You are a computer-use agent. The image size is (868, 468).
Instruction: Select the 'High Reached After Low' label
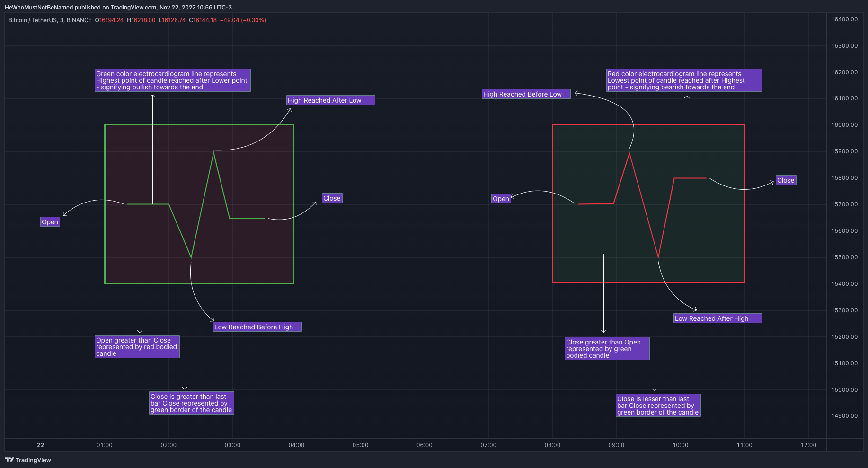[331, 100]
